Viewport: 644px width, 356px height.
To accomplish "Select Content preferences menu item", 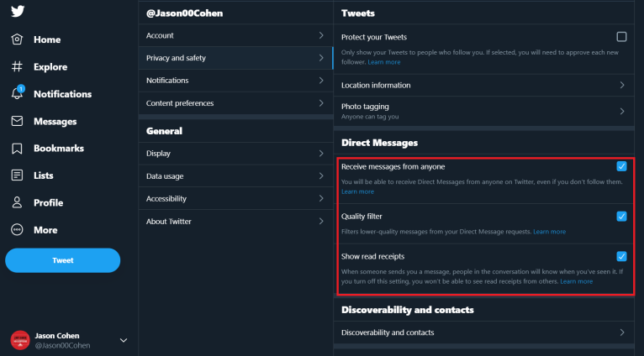I will [x=235, y=103].
